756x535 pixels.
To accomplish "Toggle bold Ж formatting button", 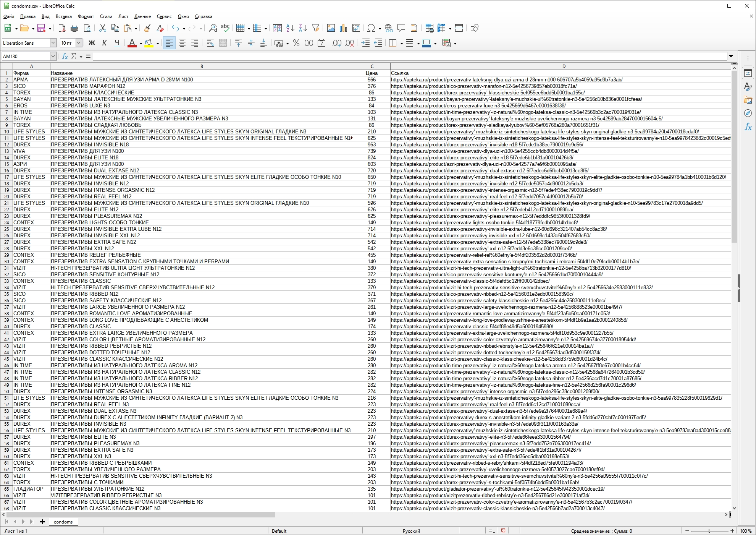I will pos(92,43).
